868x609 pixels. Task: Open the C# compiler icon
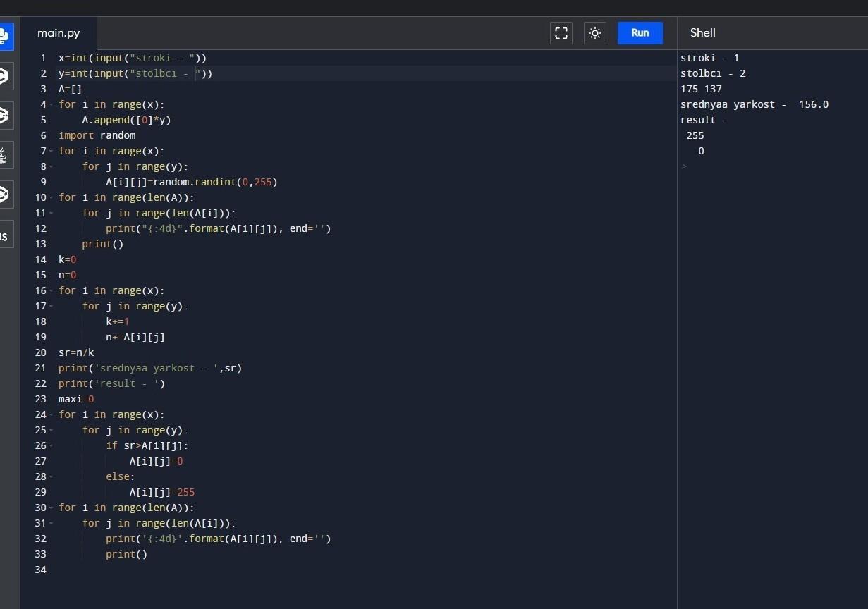point(4,195)
